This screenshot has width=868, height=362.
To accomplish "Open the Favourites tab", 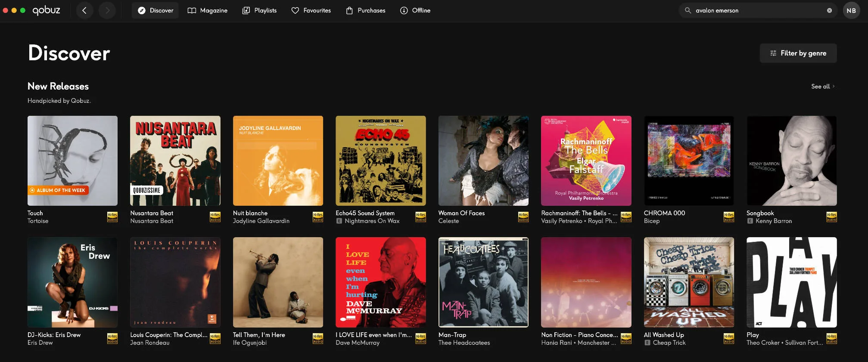I will [x=311, y=10].
